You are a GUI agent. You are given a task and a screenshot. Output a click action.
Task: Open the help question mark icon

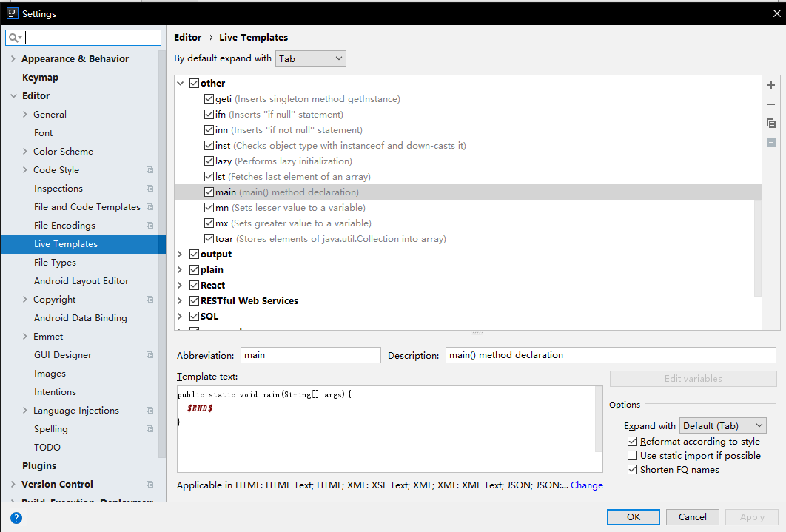point(16,517)
